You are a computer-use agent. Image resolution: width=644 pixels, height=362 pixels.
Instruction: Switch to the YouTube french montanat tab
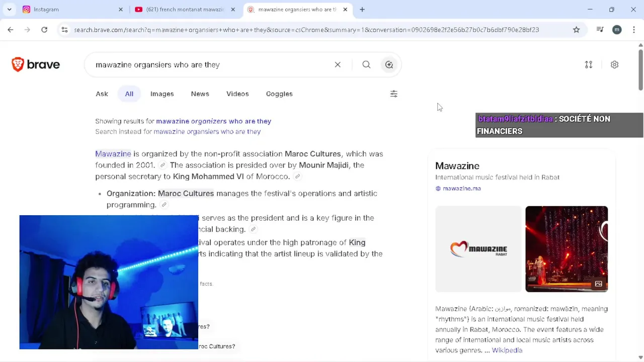[x=185, y=9]
